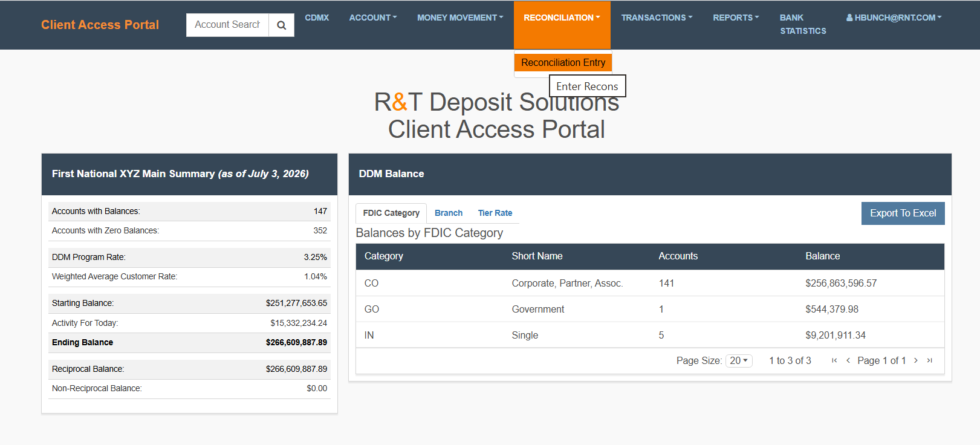Sort by the Short Name column header
This screenshot has width=980, height=445.
(537, 256)
